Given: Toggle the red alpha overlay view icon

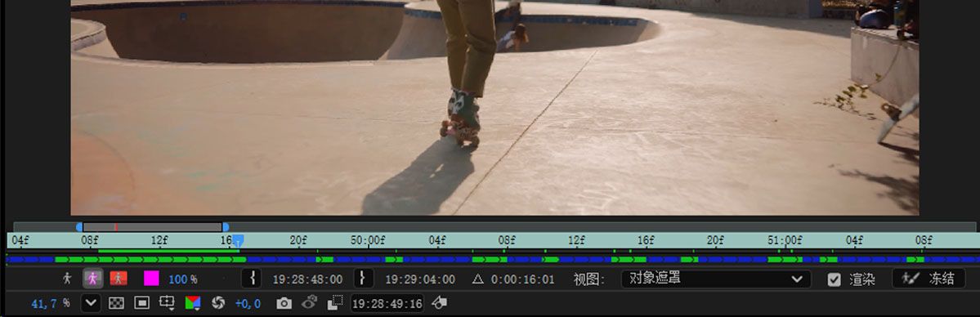Looking at the screenshot, I should (x=119, y=279).
